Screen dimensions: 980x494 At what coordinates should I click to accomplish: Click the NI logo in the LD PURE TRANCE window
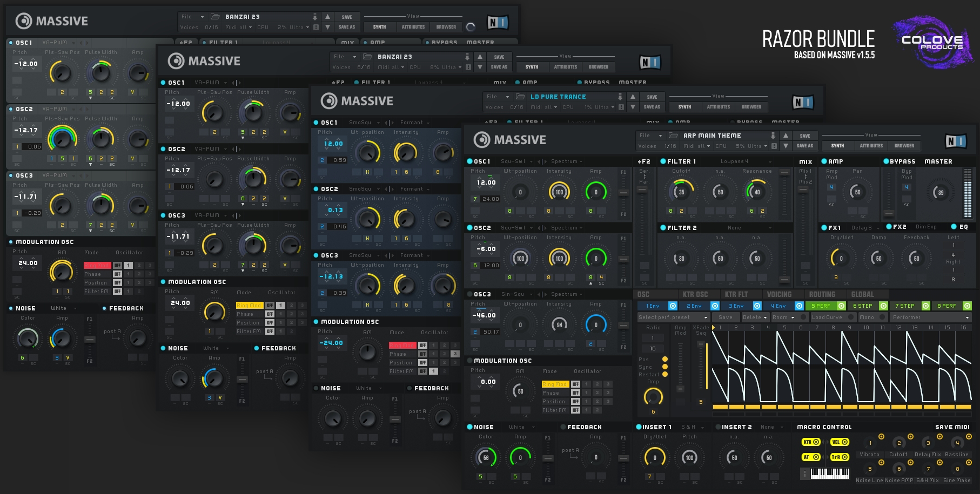click(x=802, y=102)
